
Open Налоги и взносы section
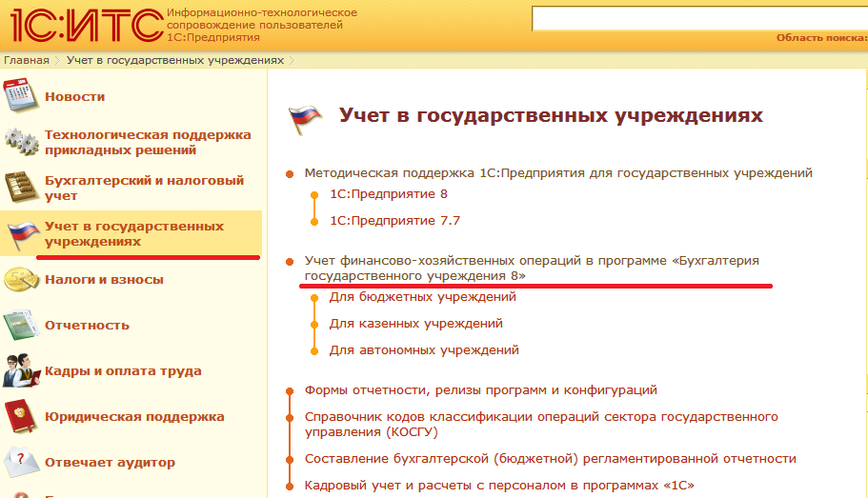[104, 279]
